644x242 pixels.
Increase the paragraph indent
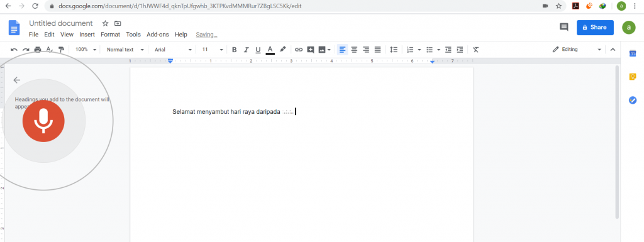(460, 50)
